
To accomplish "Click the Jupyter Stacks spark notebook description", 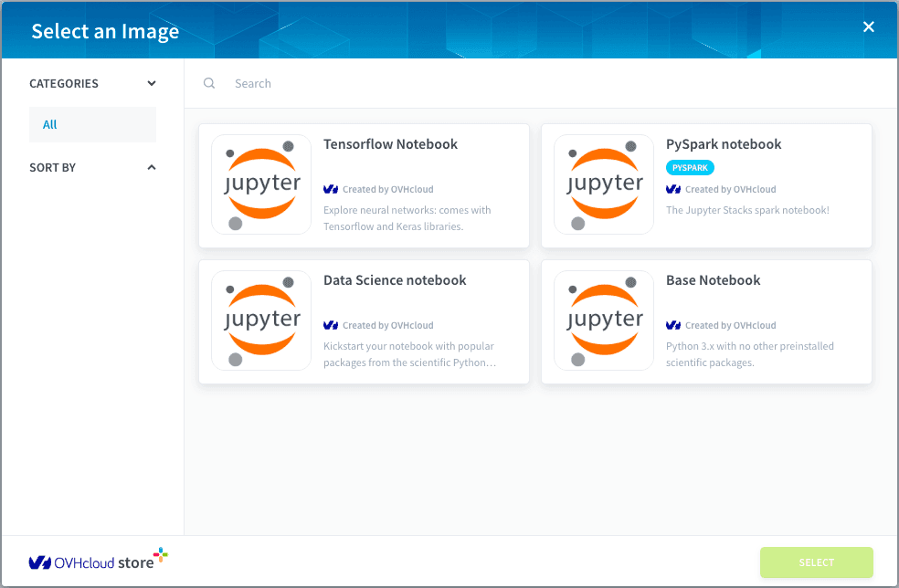I will click(747, 210).
